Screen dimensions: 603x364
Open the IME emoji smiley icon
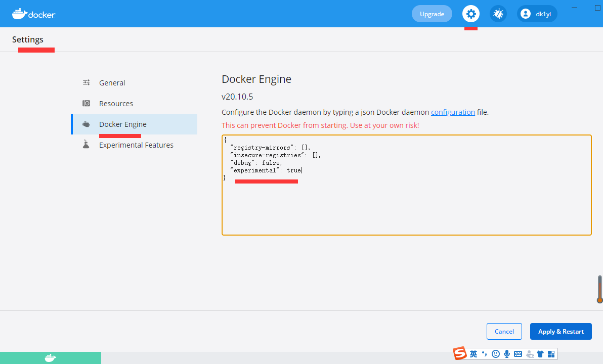pos(496,354)
